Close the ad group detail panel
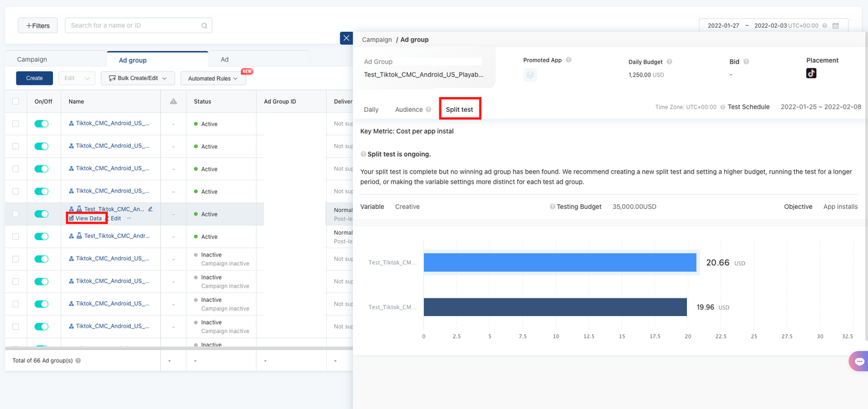This screenshot has width=868, height=409. coord(346,38)
